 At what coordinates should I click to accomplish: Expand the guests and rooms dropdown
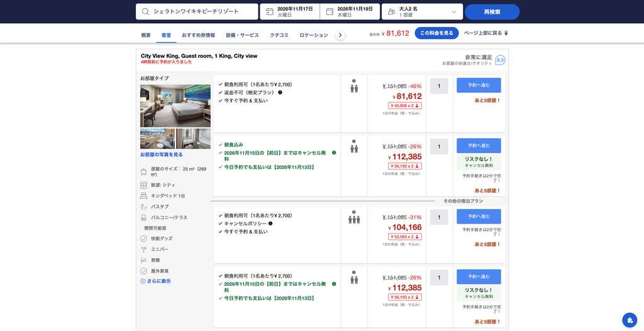[454, 12]
